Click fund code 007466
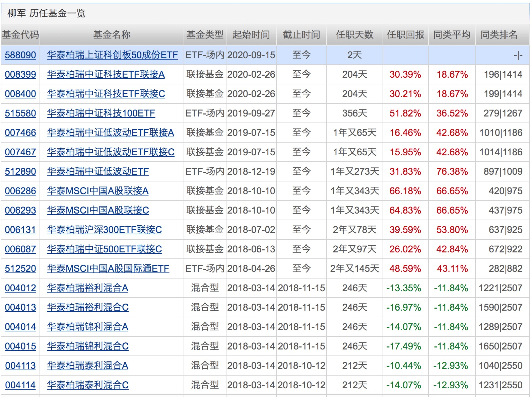Screen dimensions: 532x397 (x=20, y=133)
